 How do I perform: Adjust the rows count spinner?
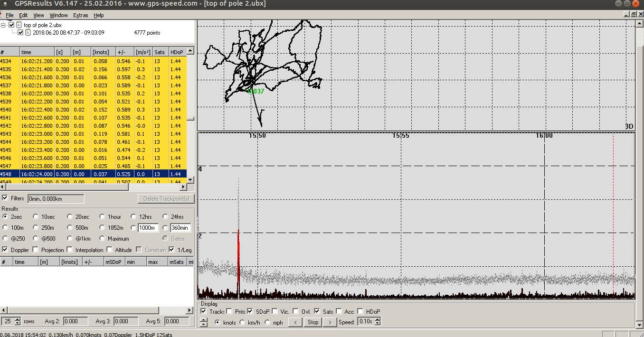(x=18, y=321)
